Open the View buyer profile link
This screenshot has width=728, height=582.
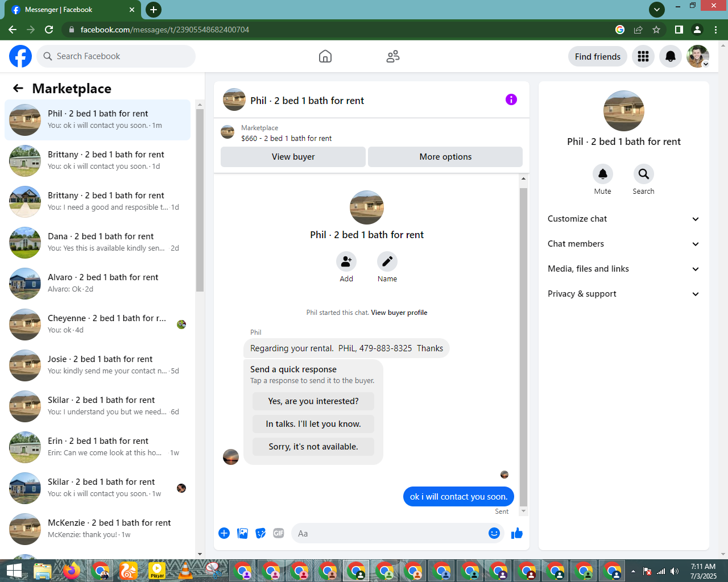[x=399, y=313]
